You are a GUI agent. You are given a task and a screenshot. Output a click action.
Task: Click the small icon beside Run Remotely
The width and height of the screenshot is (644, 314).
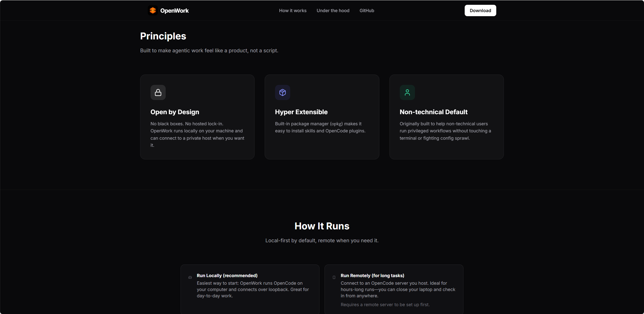pos(334,277)
